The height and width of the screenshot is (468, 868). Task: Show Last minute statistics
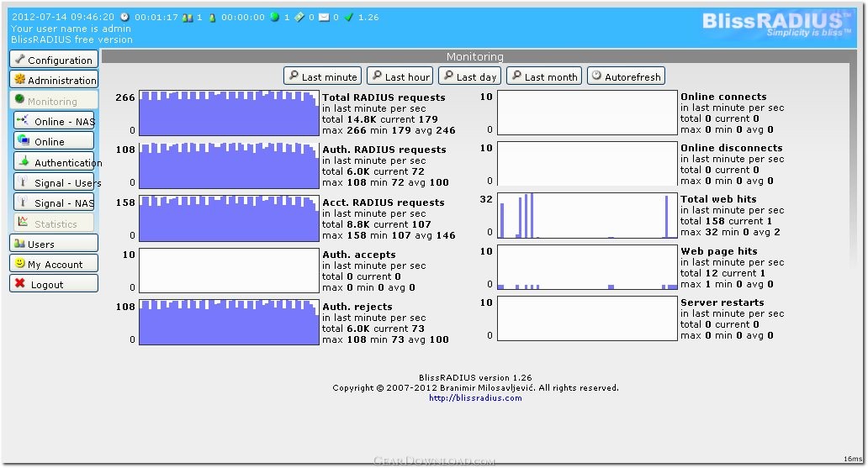(x=323, y=76)
